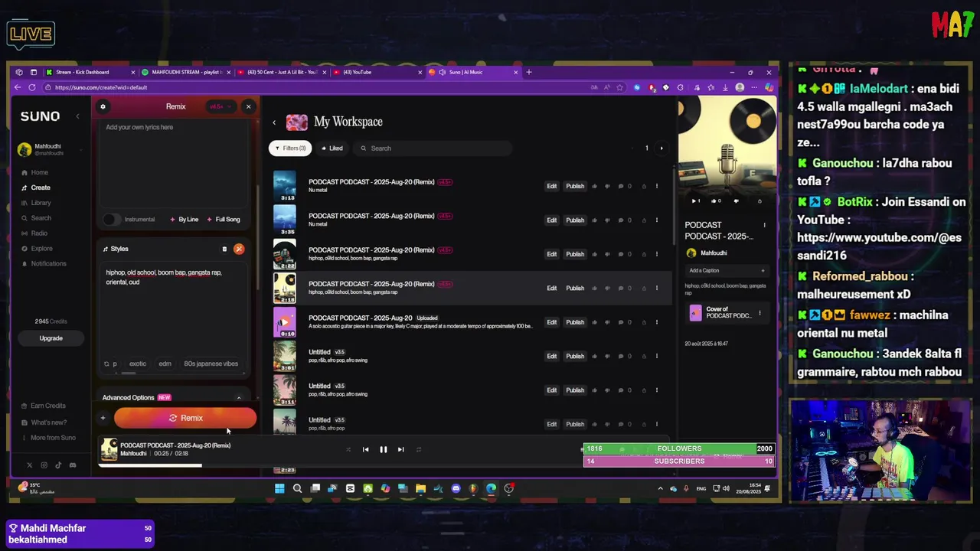The image size is (980, 551).
Task: Click the orange magic wand styles icon
Action: [x=239, y=249]
